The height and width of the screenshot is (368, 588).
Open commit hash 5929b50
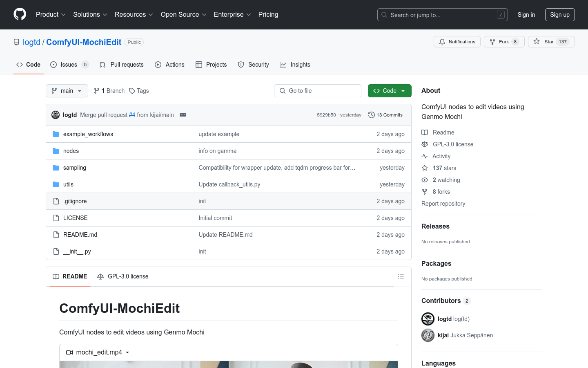pos(326,115)
